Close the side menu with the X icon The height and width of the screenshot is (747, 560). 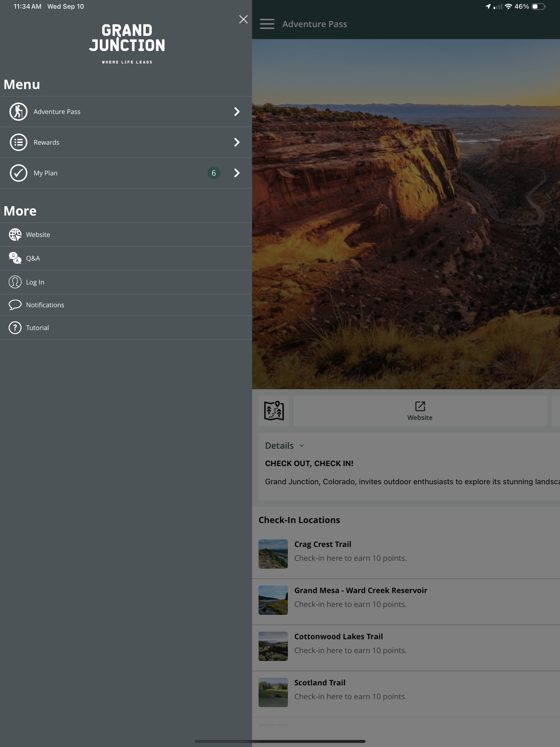point(243,19)
